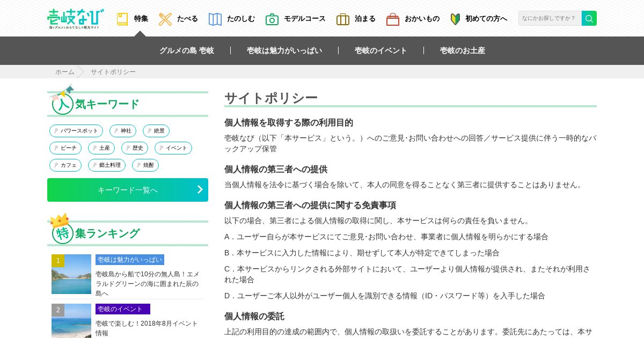Open the rank 1 island beach thumbnail
644x338 pixels.
[x=71, y=274]
